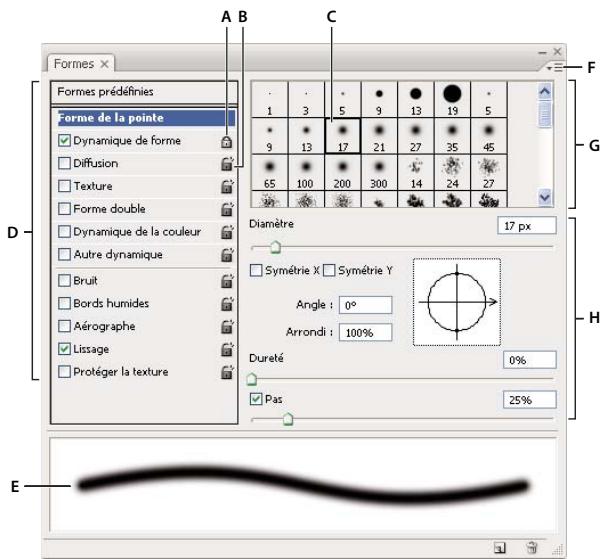Enable the Bruit checkbox
Image resolution: width=604 pixels, height=559 pixels.
[64, 280]
